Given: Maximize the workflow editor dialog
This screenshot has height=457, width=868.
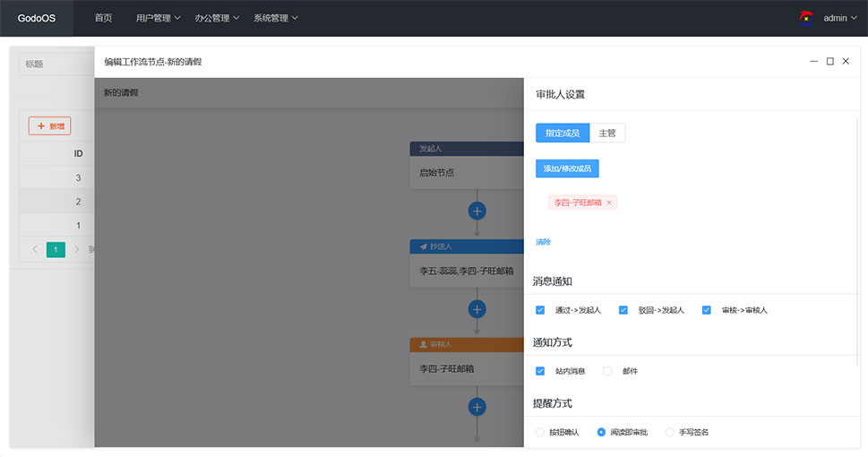Looking at the screenshot, I should [x=829, y=61].
